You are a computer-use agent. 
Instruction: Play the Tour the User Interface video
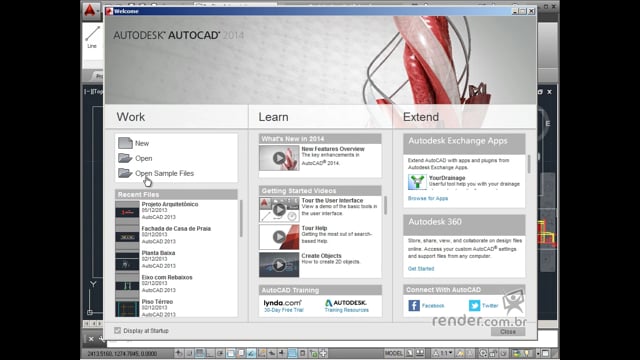coord(279,210)
